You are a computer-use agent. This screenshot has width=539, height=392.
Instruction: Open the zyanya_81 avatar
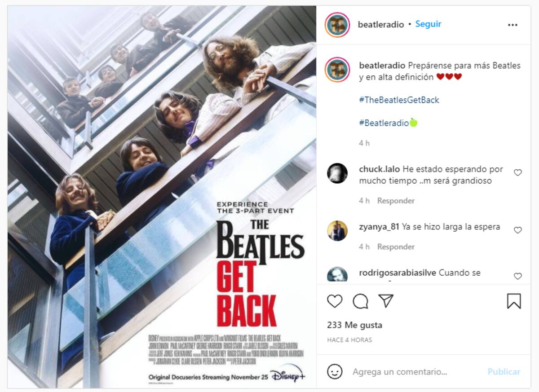pyautogui.click(x=337, y=231)
